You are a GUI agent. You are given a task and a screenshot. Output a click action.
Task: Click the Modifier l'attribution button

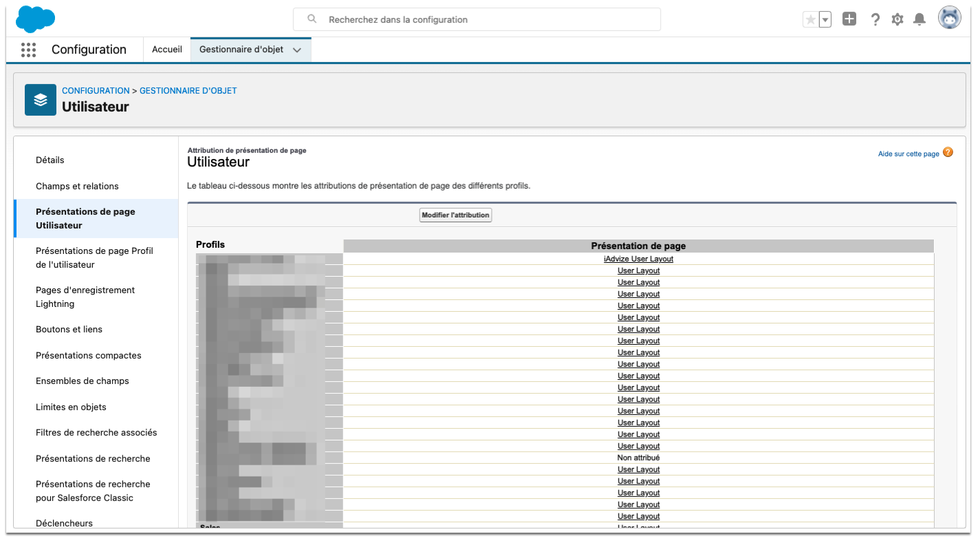pyautogui.click(x=455, y=215)
